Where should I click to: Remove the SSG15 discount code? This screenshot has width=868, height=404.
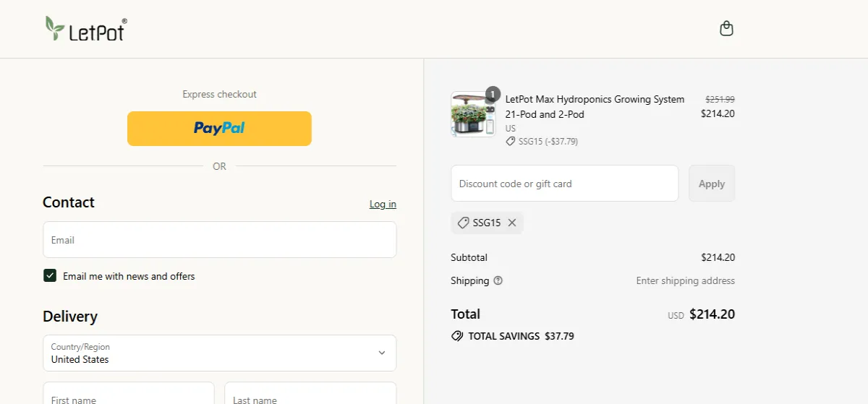tap(512, 223)
